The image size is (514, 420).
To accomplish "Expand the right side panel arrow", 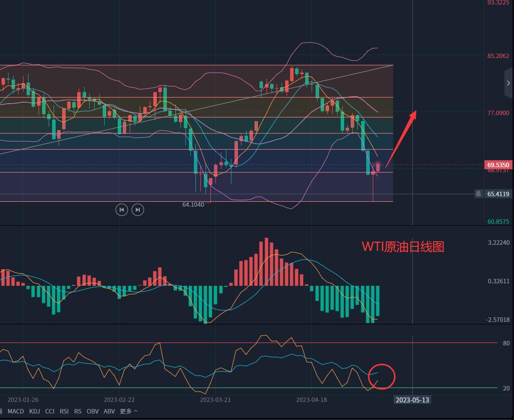I will click(x=508, y=83).
